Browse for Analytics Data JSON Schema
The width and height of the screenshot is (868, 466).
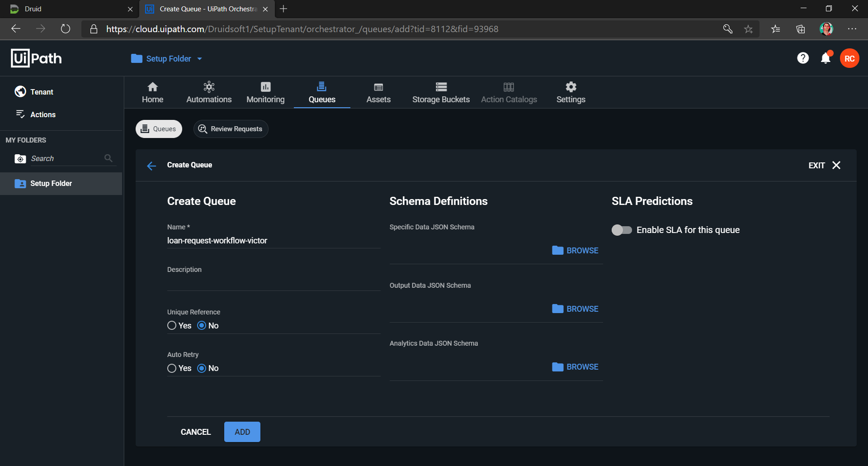click(575, 366)
